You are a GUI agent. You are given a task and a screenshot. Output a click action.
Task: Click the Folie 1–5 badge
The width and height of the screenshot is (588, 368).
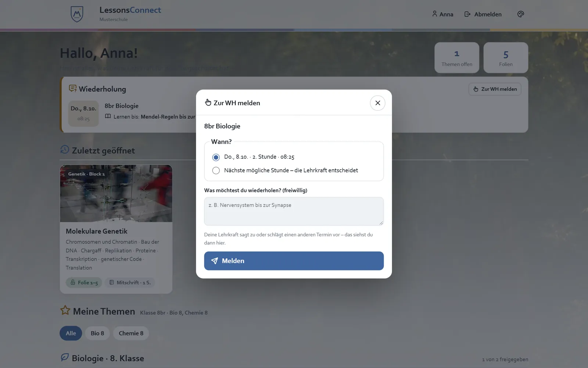click(x=84, y=282)
